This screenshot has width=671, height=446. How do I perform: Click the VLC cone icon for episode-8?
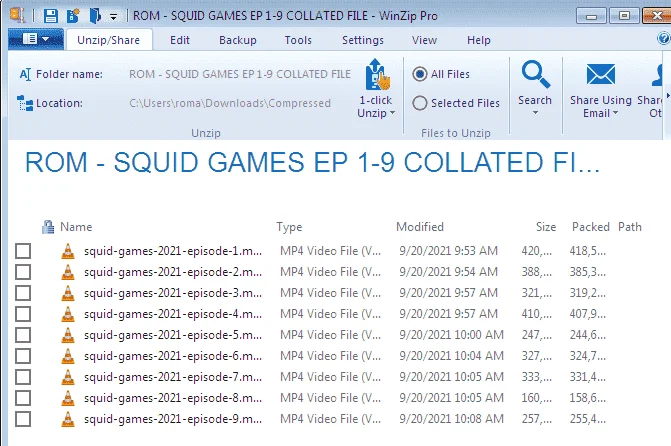(x=68, y=398)
